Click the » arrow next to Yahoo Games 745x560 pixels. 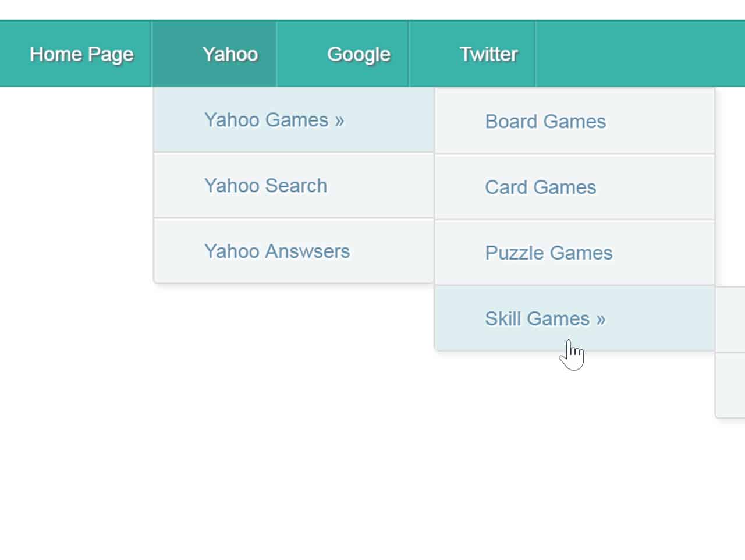[340, 120]
